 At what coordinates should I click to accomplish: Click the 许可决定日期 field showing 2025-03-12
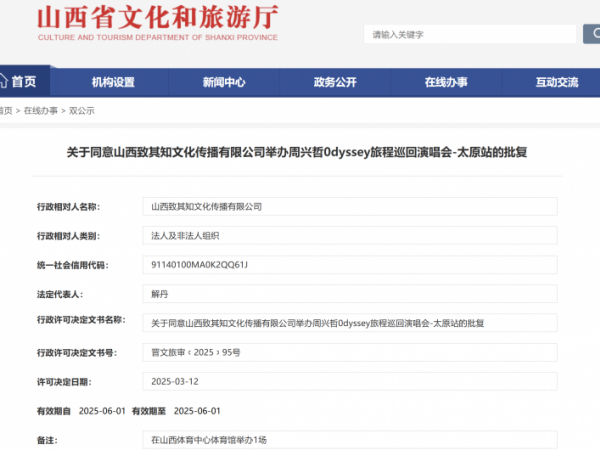(350, 382)
